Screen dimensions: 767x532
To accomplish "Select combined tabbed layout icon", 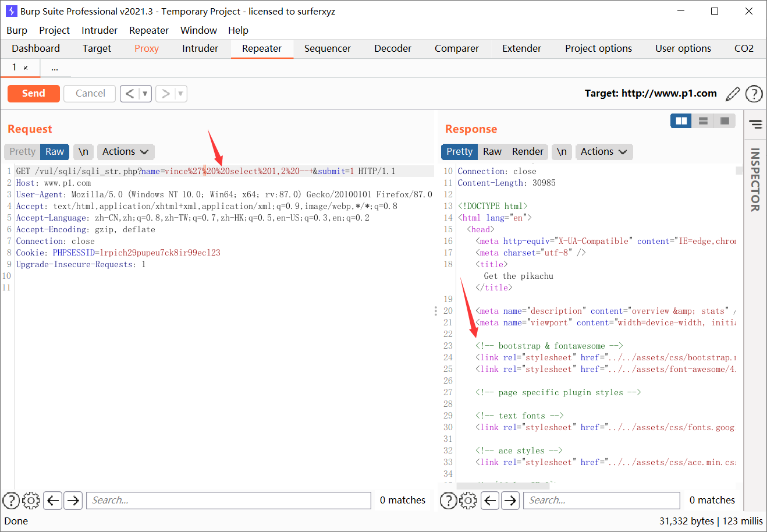I will point(725,120).
